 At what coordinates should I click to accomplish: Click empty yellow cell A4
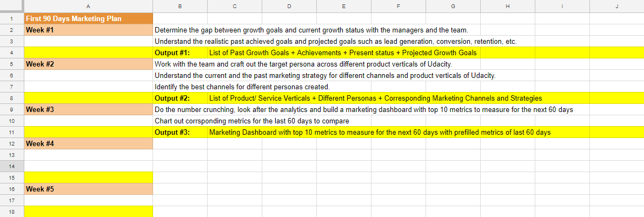point(88,53)
